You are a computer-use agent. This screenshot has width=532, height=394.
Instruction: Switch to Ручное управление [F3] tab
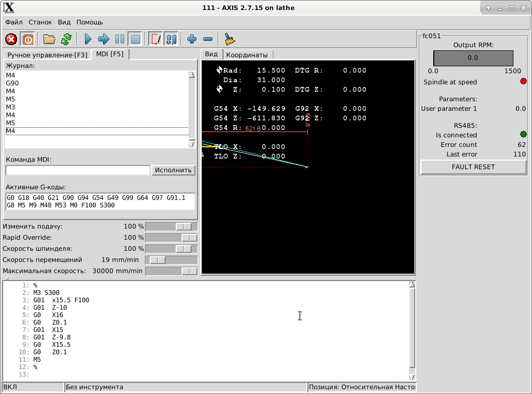point(47,55)
